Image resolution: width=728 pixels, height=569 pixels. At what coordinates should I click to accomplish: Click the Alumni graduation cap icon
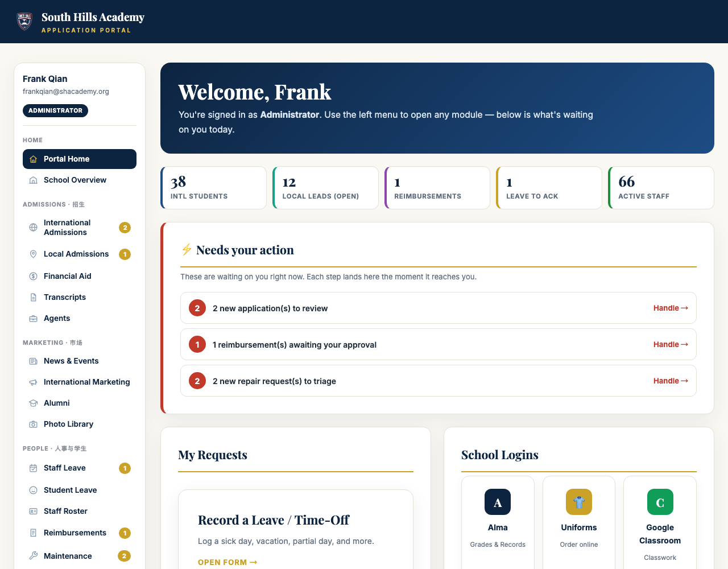pyautogui.click(x=33, y=403)
